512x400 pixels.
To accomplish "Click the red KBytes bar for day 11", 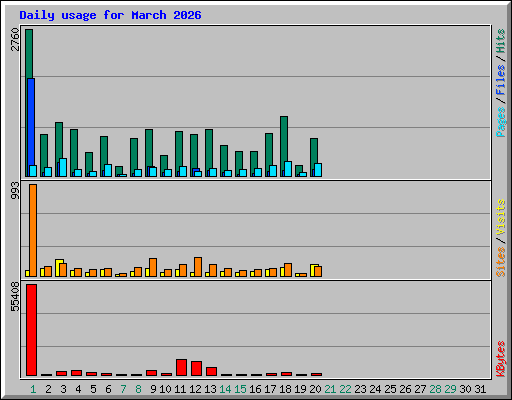I will (x=181, y=367).
